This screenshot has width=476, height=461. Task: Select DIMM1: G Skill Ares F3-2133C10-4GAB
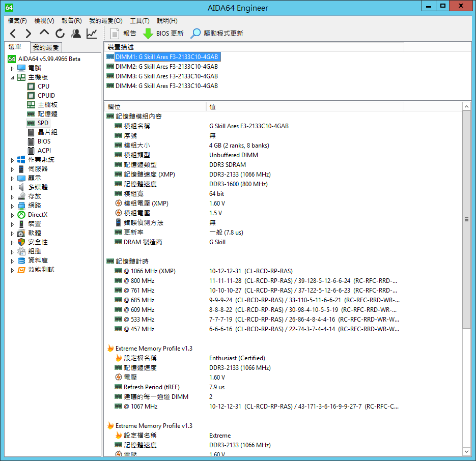coord(166,57)
